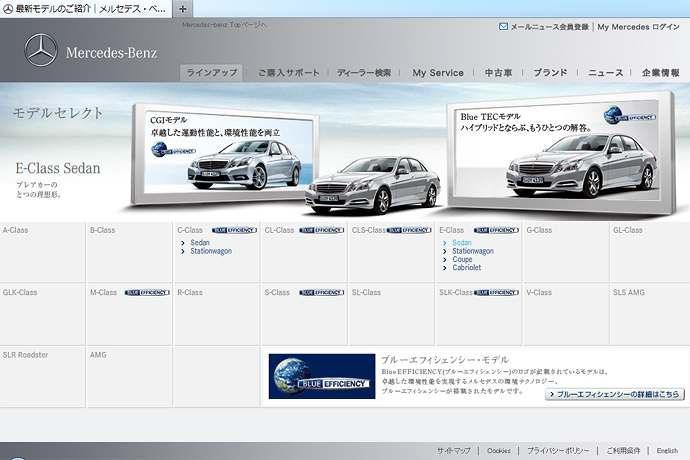This screenshot has width=690, height=460.
Task: Click Blue Efficiency badge in C-Class cell
Action: coord(235,230)
